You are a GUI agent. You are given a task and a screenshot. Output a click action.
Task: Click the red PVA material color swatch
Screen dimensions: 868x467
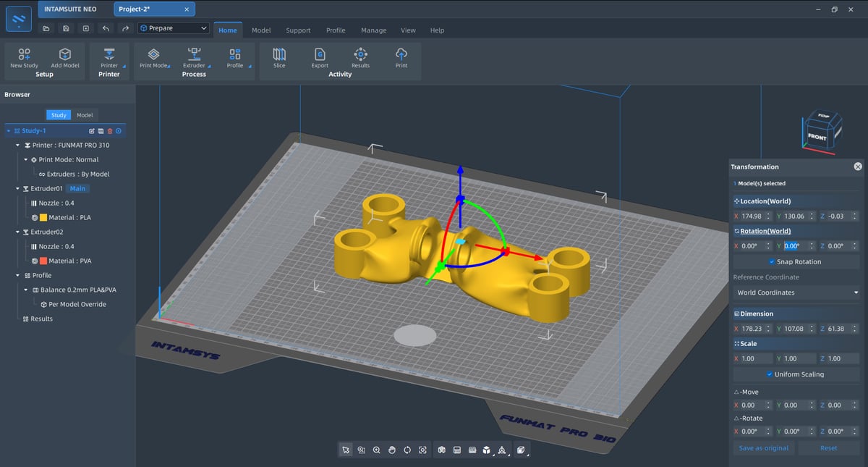point(43,261)
